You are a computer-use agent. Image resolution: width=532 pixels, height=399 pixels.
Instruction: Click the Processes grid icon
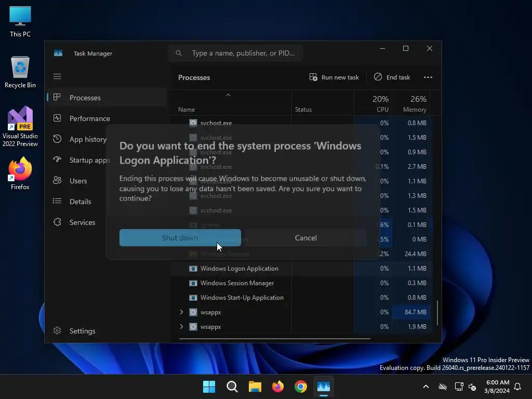point(57,97)
